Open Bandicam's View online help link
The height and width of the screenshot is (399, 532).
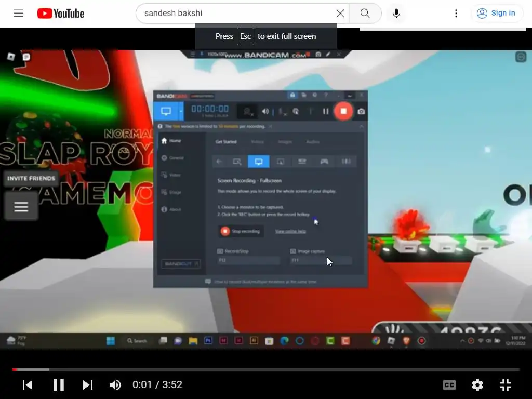click(x=290, y=231)
